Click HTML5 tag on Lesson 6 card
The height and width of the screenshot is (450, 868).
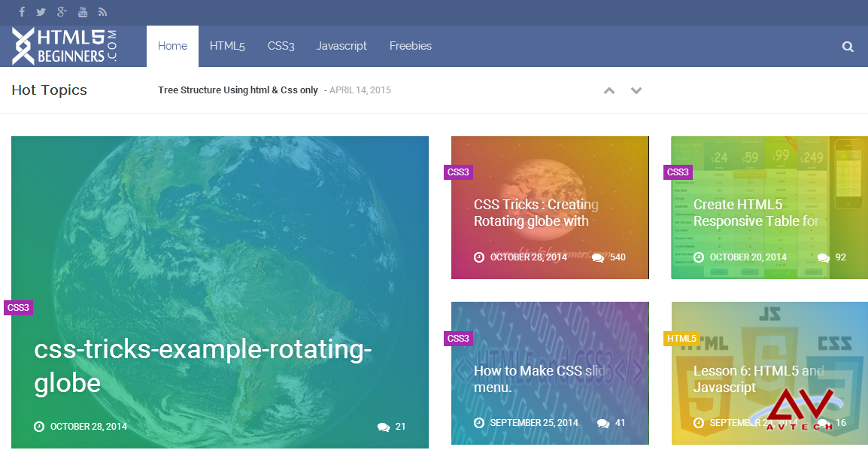(x=681, y=338)
